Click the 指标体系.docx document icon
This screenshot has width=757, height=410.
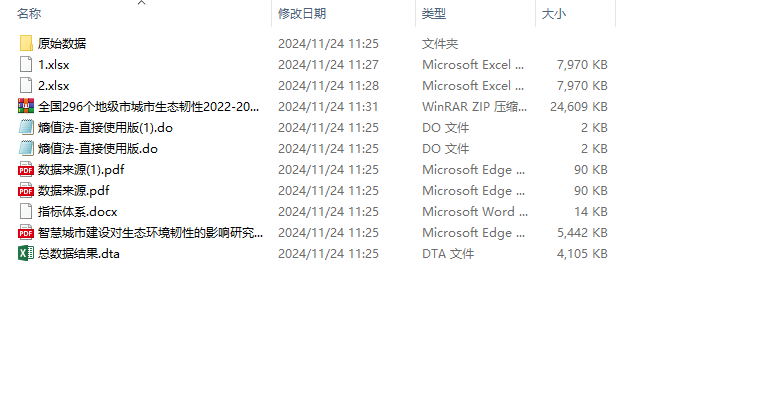click(x=26, y=211)
